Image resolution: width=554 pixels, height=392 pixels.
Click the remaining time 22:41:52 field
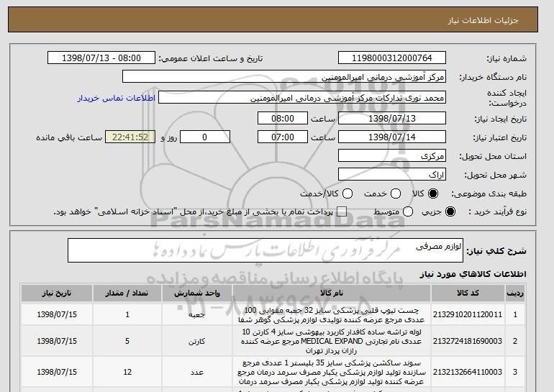[130, 137]
